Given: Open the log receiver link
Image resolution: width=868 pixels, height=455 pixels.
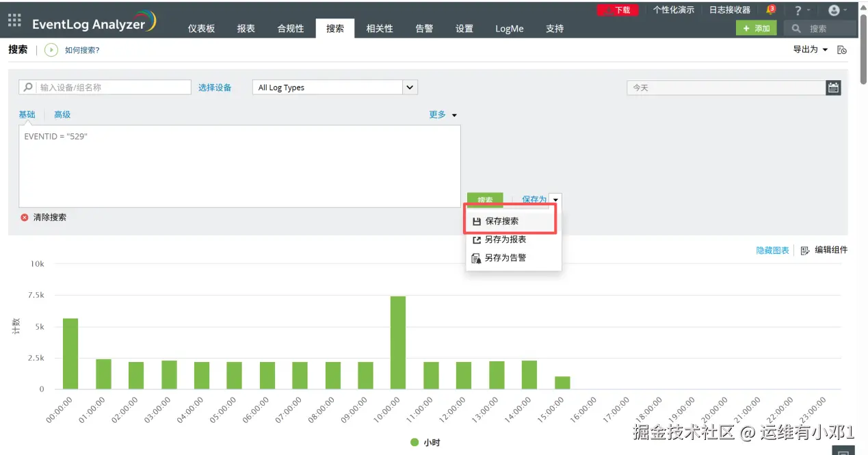Looking at the screenshot, I should coord(729,10).
